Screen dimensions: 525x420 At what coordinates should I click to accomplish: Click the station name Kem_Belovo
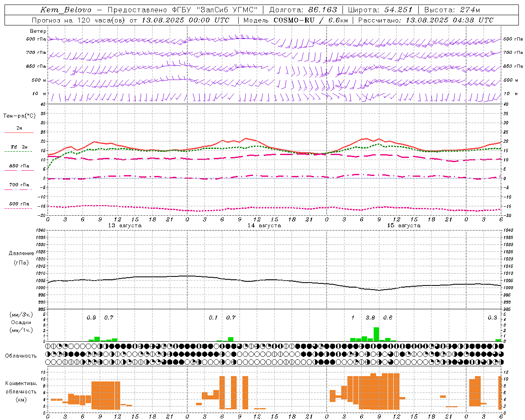[66, 10]
